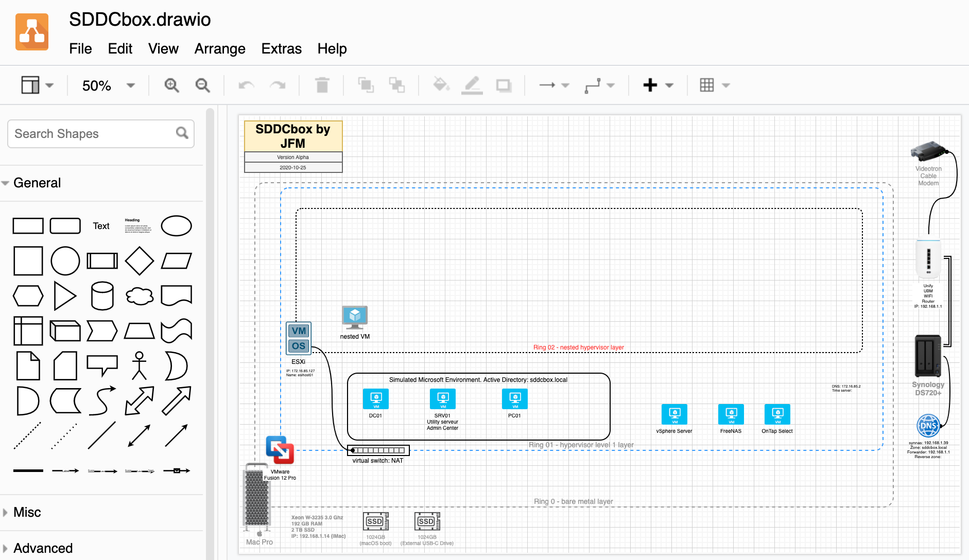Click the Ring 0 bare metal layer label
Viewport: 969px width, 560px height.
tap(573, 501)
